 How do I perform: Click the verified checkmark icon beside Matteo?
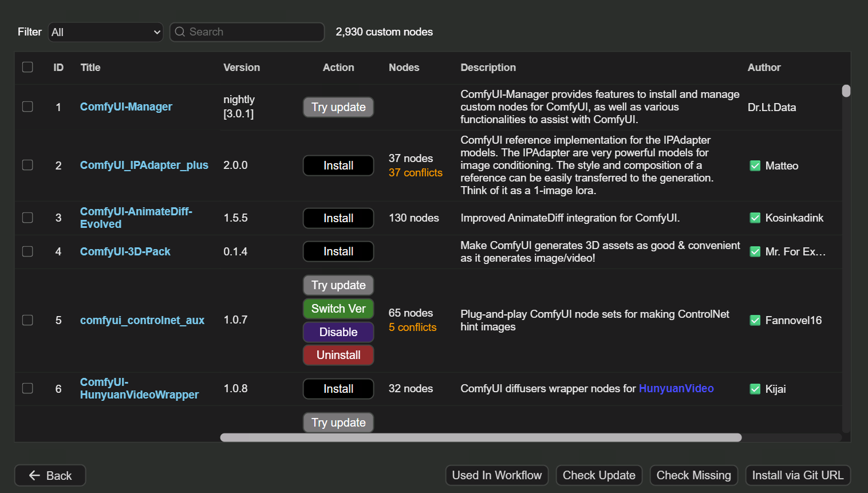point(755,165)
